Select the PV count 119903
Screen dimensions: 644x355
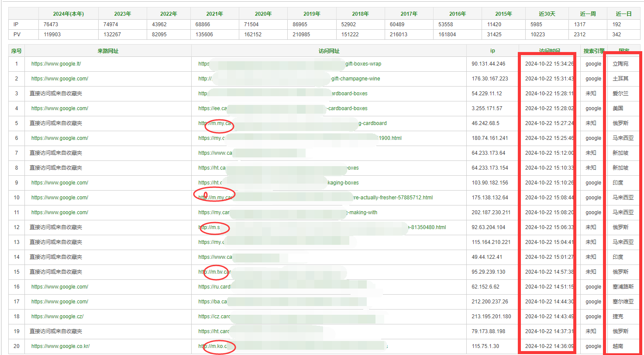[52, 35]
